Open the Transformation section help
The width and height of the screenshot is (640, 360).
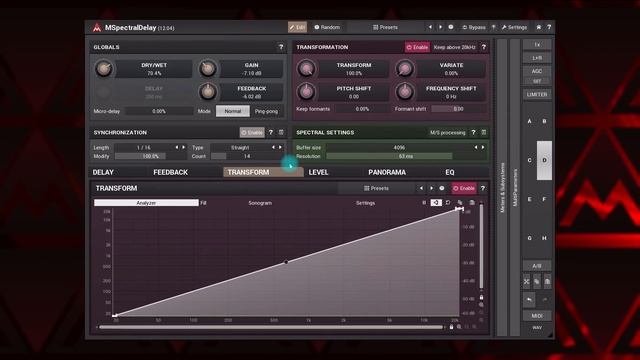click(484, 47)
